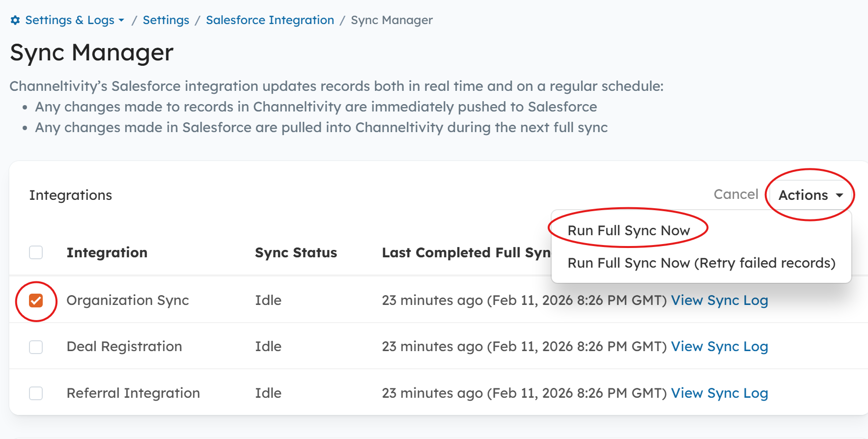The image size is (868, 439).
Task: Click the Actions dropdown caret arrow
Action: pos(840,195)
